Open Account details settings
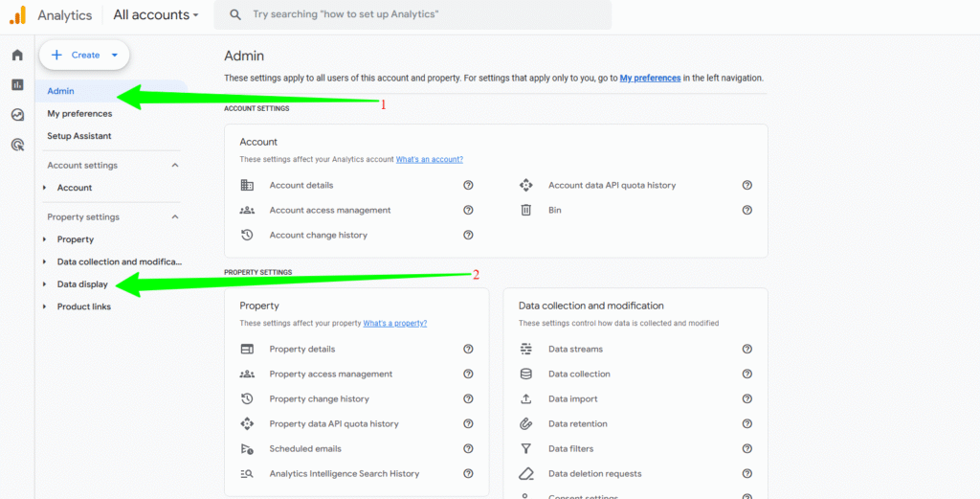 [301, 185]
